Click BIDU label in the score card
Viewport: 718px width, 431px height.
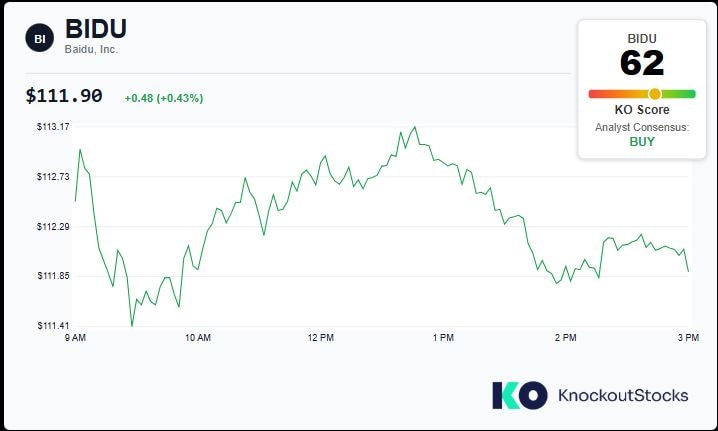(642, 38)
